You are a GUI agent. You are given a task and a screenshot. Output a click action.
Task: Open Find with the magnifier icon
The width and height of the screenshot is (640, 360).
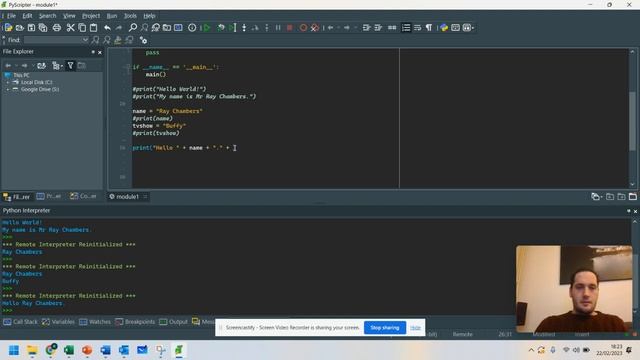(133, 28)
